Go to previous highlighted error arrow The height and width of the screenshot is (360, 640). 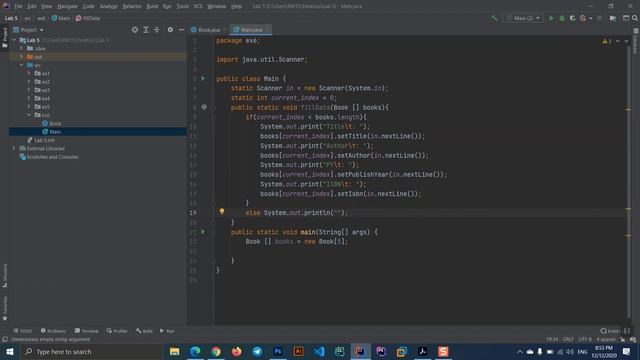tap(618, 41)
